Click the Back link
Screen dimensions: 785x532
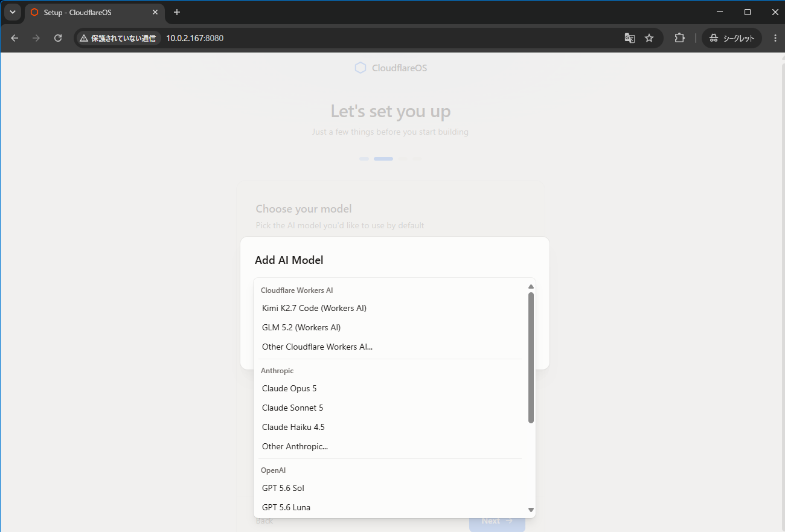click(x=264, y=521)
